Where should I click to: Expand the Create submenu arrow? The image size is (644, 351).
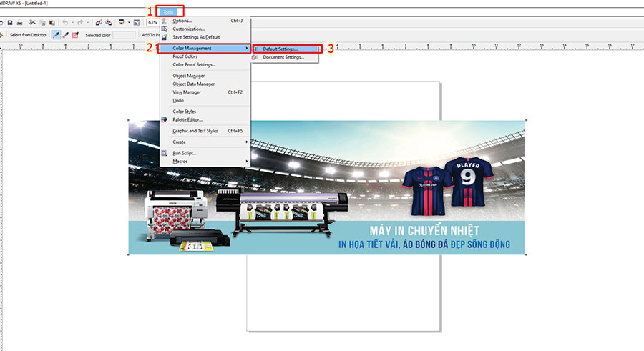pyautogui.click(x=246, y=142)
